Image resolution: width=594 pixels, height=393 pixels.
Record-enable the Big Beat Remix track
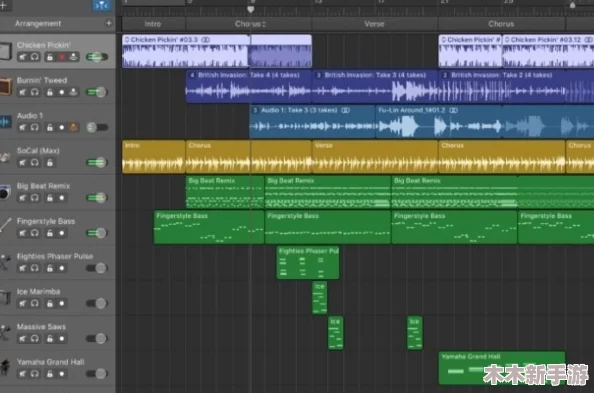(x=62, y=198)
